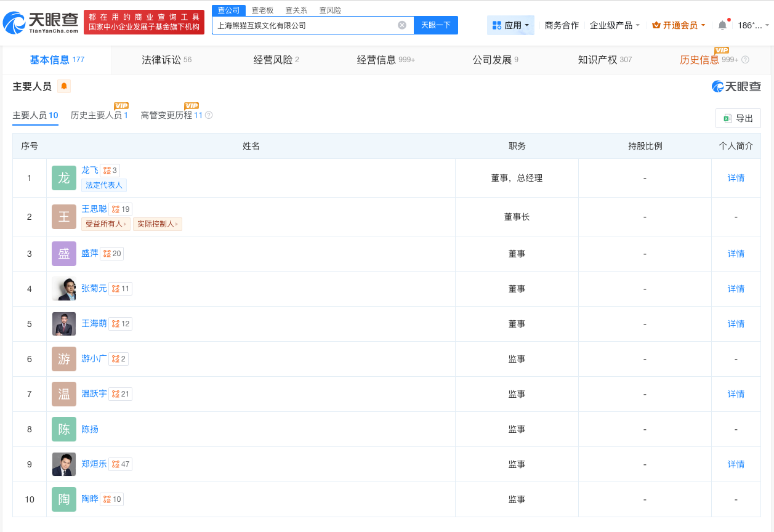The width and height of the screenshot is (774, 532).
Task: Click 王海萌 profile photo
Action: tap(64, 324)
